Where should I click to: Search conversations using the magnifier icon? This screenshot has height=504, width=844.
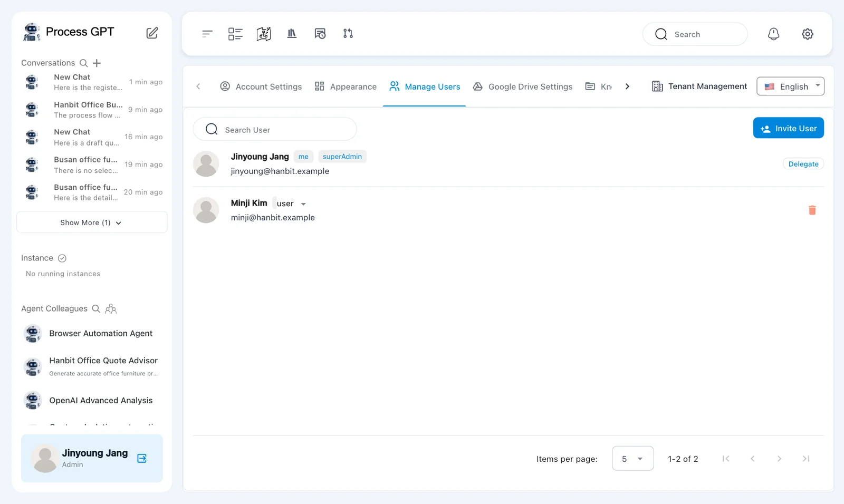[83, 63]
